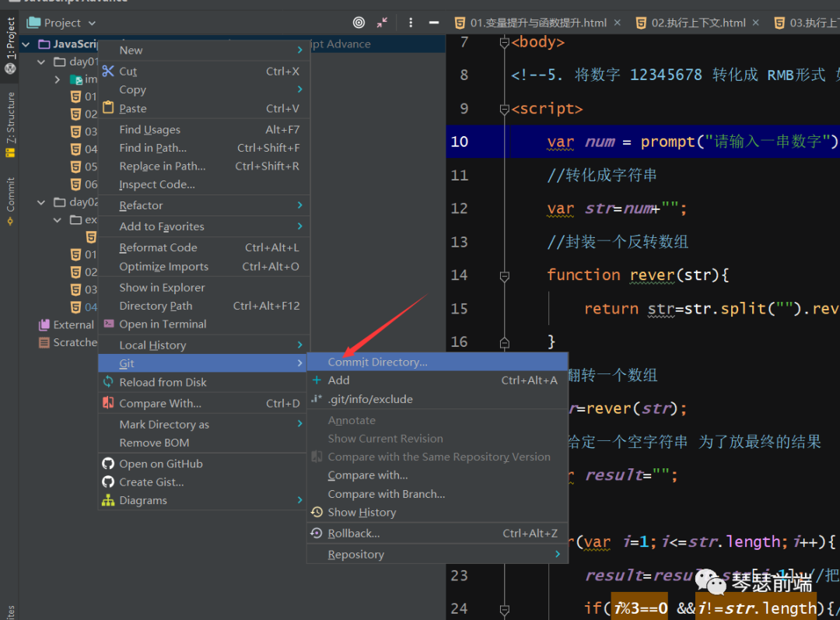Click line number 12 in the gutter

point(460,208)
